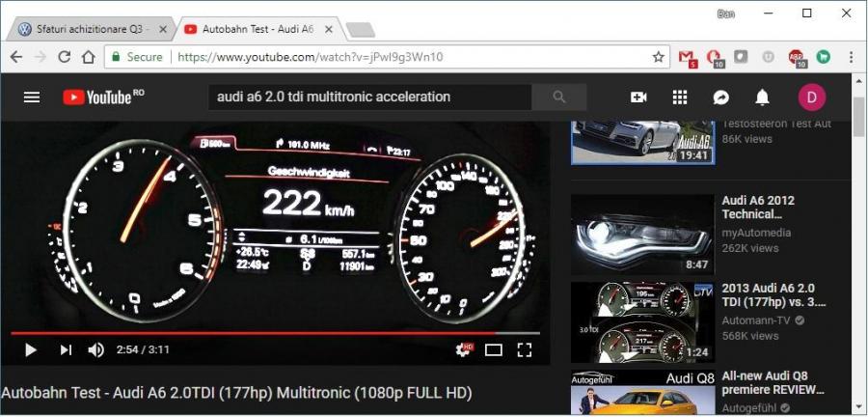Close the Autobahn Test tab
Image resolution: width=868 pixels, height=417 pixels.
point(328,29)
